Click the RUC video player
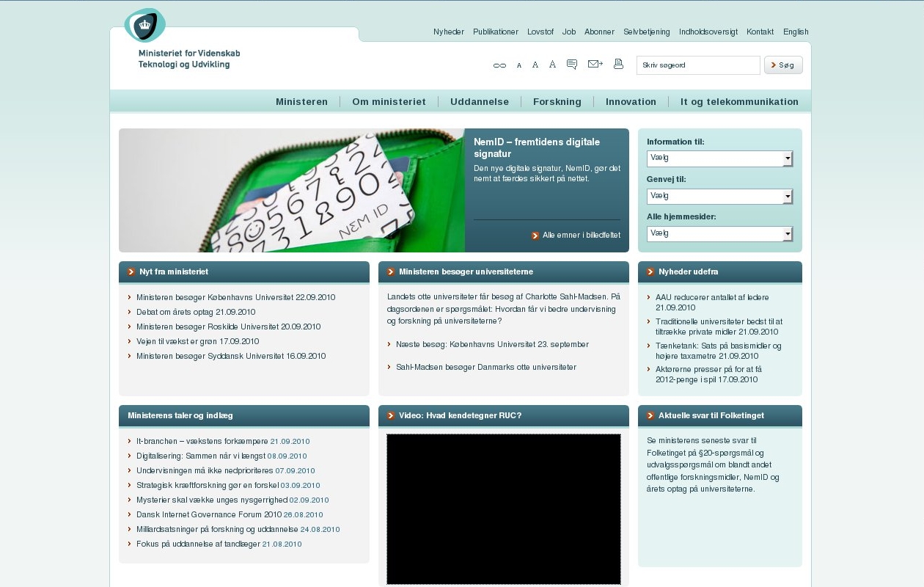Screen dimensions: 924x587 point(504,508)
